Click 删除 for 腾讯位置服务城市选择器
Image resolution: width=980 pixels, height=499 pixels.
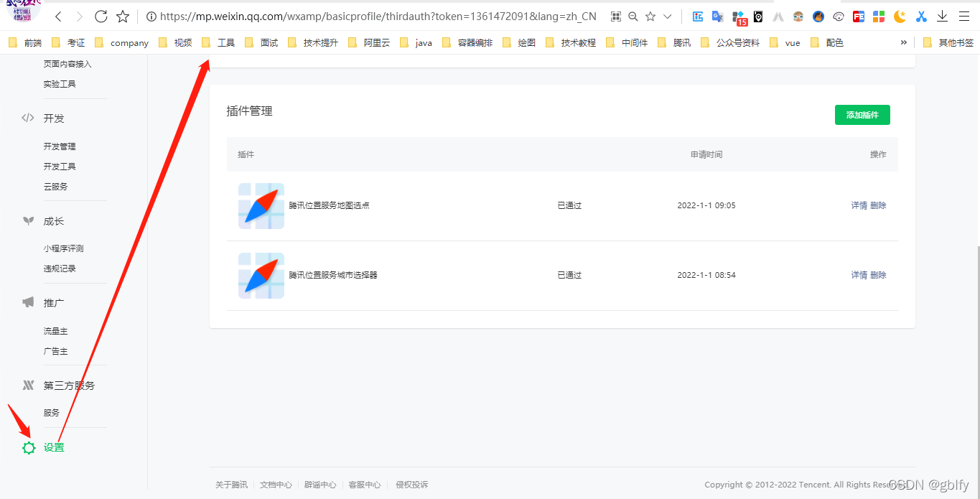878,275
